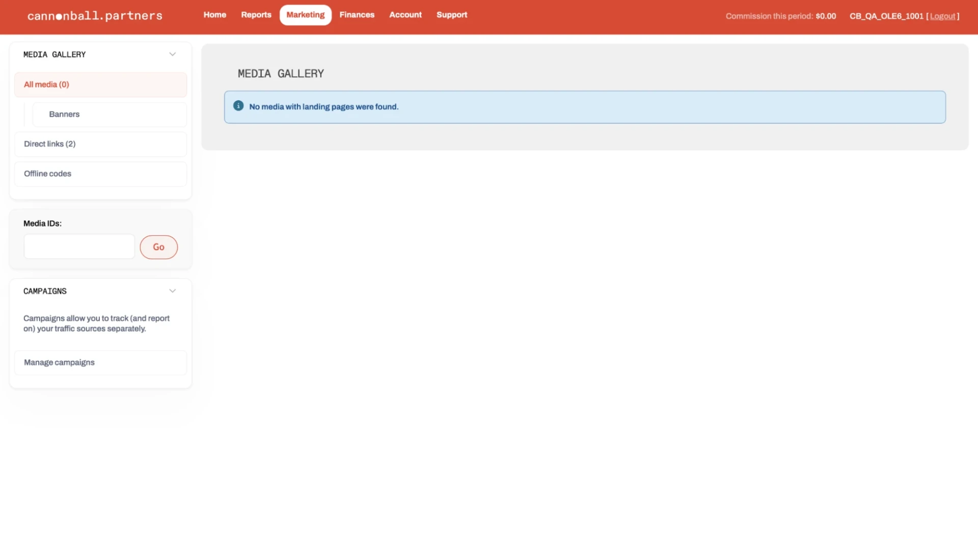Image resolution: width=978 pixels, height=560 pixels.
Task: Open the Reports menu
Action: tap(256, 15)
